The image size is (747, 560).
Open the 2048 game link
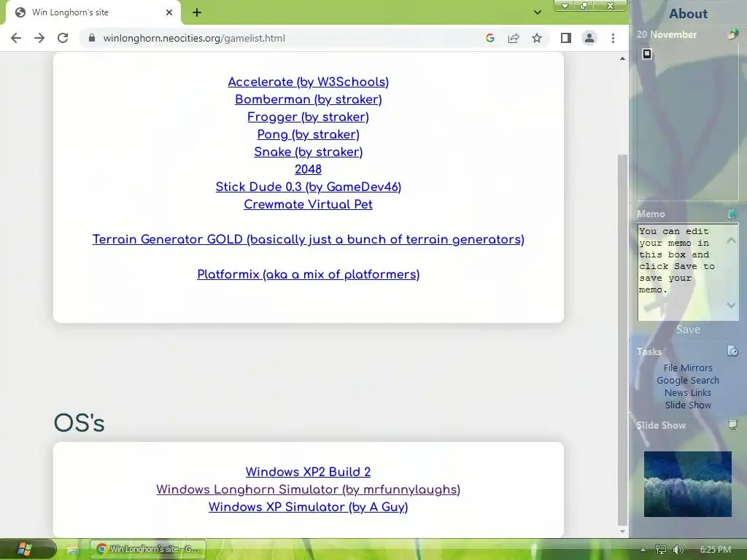click(x=309, y=169)
